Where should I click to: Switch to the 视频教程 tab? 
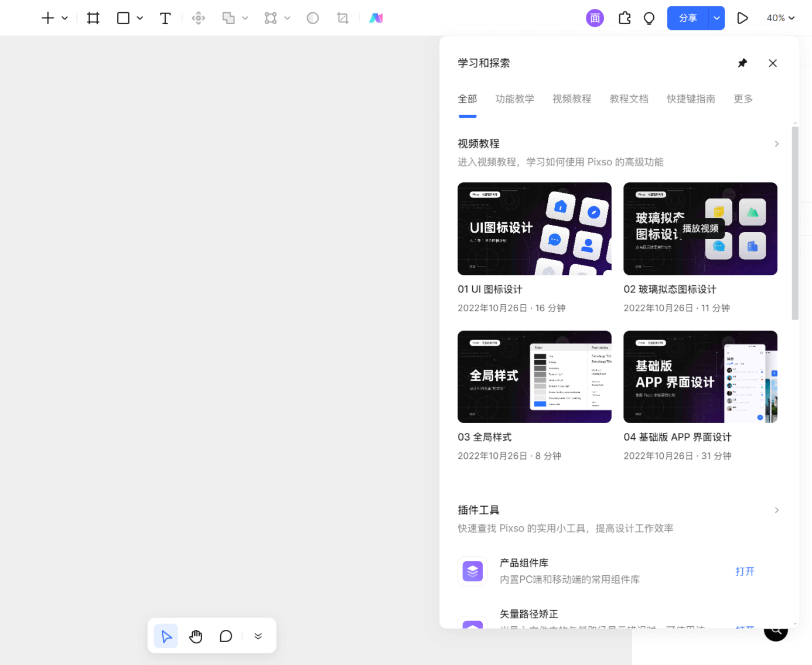point(572,99)
